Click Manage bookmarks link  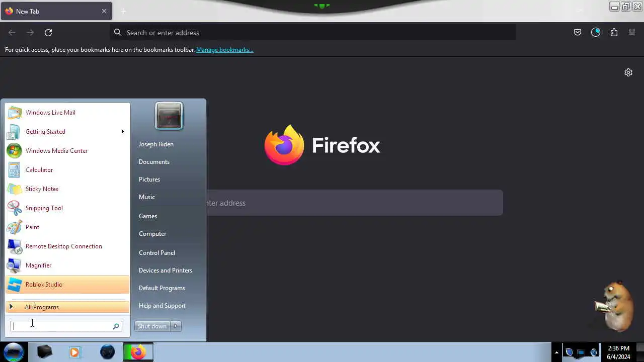point(225,50)
